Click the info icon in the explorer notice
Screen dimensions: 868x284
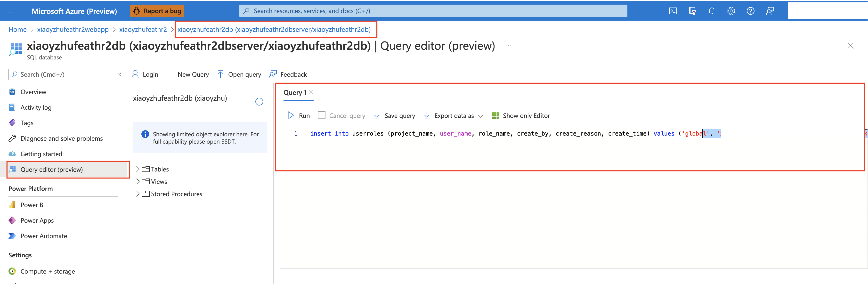(145, 134)
